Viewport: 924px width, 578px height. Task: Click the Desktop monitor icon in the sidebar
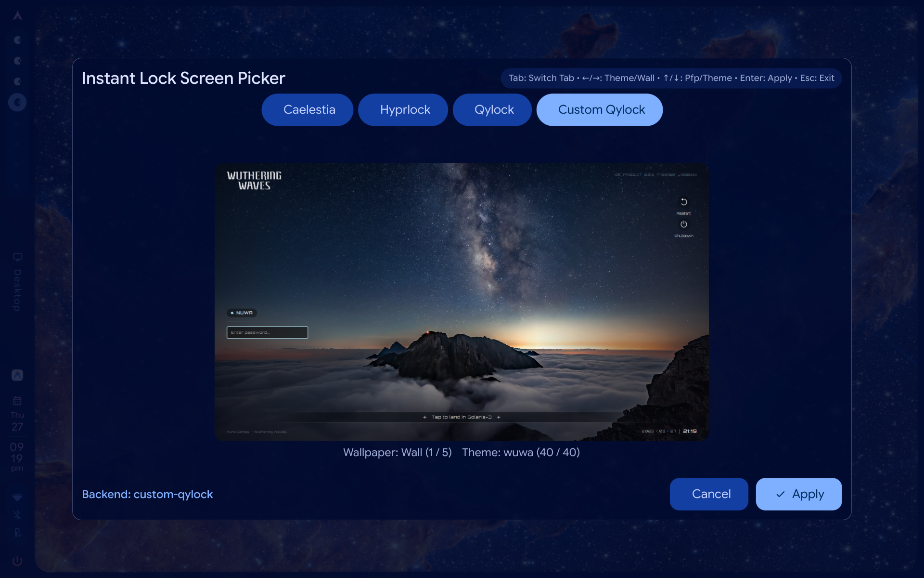point(17,257)
